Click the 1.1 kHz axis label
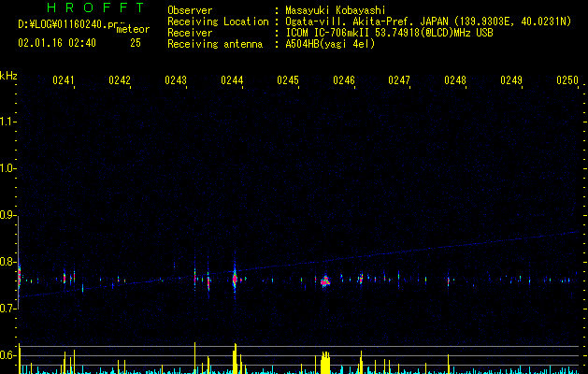 (x=7, y=122)
